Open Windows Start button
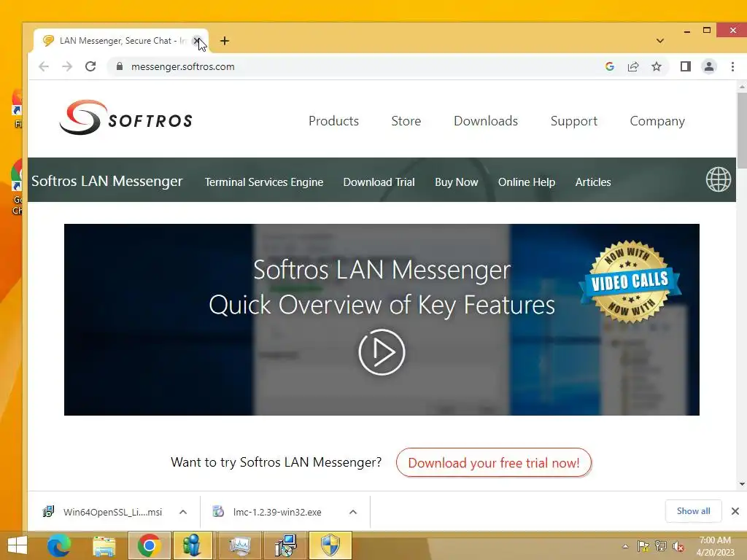Screen dimensions: 747x560 pyautogui.click(x=18, y=545)
